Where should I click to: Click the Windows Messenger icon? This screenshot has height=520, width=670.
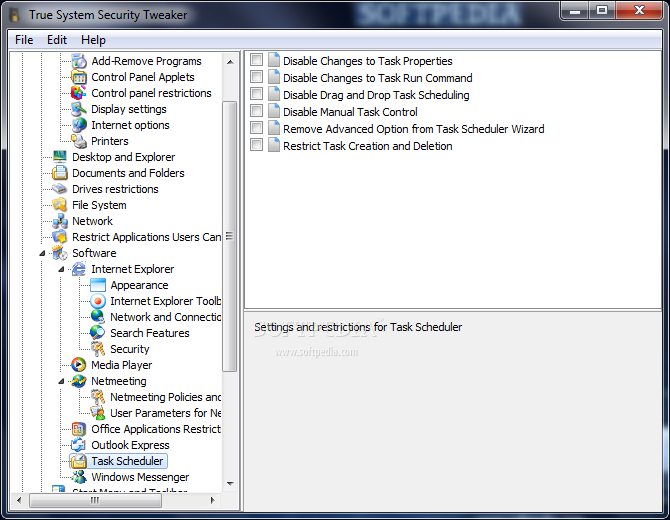tap(79, 477)
